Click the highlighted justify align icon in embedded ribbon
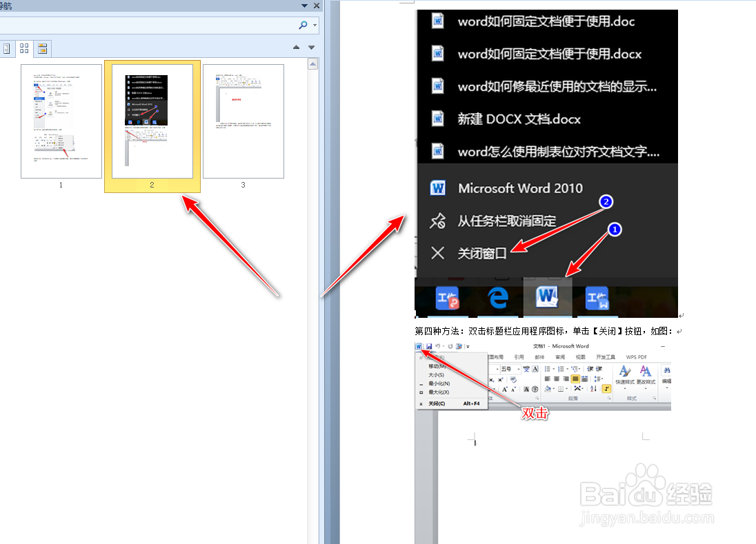Viewport: 756px width, 544px height. point(575,379)
